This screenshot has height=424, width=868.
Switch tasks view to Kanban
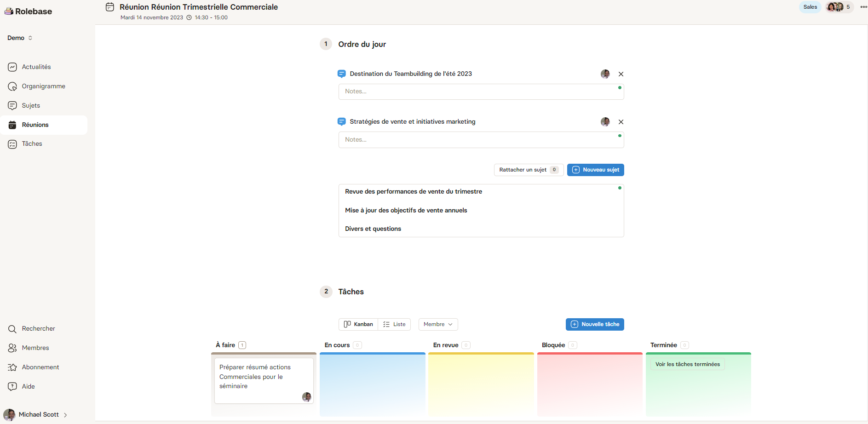[358, 324]
